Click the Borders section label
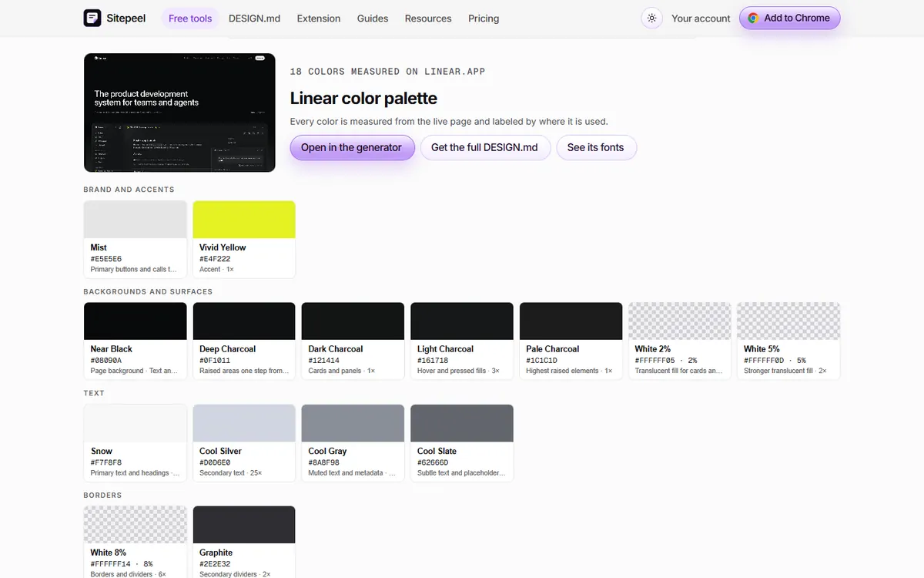924x578 pixels. 102,496
